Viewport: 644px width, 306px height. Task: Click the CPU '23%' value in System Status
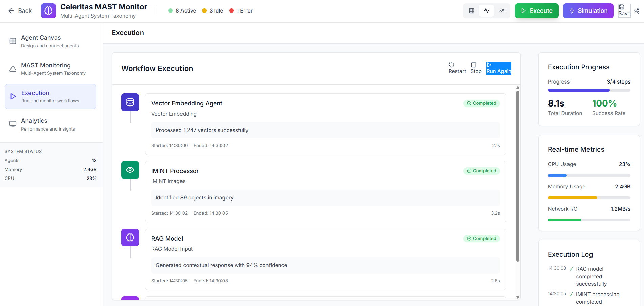(x=91, y=179)
